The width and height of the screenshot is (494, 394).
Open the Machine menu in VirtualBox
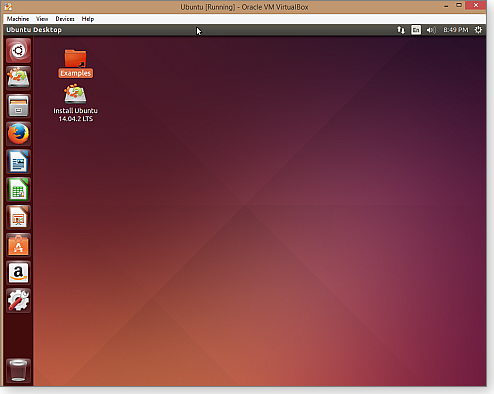click(x=18, y=19)
